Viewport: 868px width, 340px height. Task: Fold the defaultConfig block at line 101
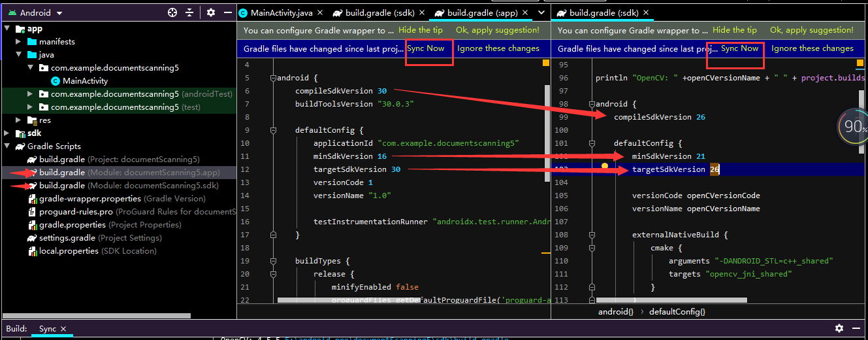[592, 143]
